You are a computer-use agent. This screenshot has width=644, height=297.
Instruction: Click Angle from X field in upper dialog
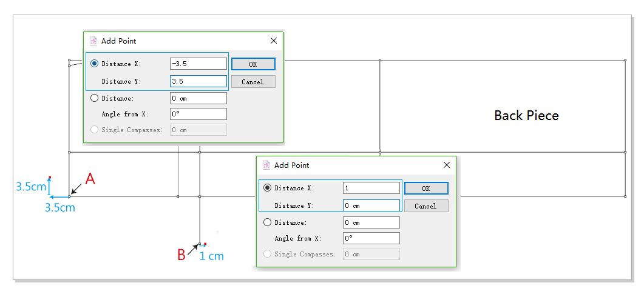pos(198,114)
